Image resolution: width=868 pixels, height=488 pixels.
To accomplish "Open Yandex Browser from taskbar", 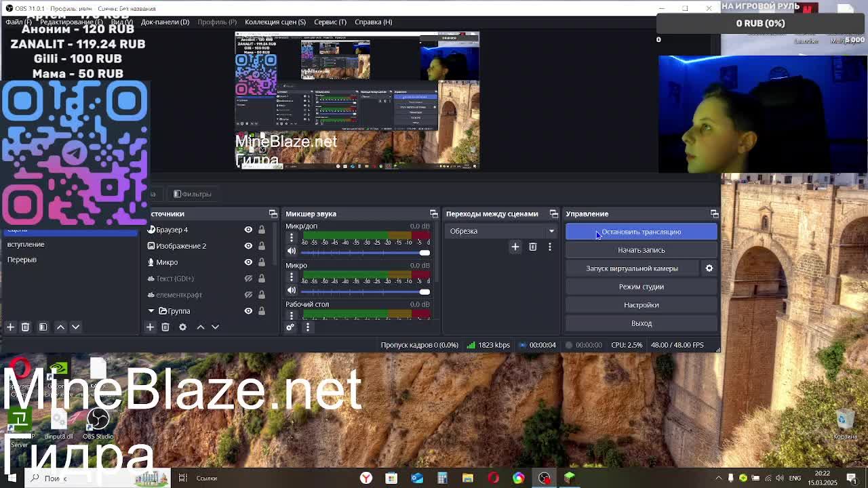I will pos(366,479).
